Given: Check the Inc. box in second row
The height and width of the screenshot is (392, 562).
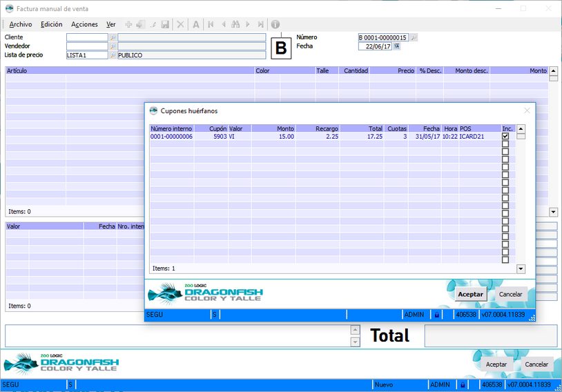Looking at the screenshot, I should coord(505,144).
